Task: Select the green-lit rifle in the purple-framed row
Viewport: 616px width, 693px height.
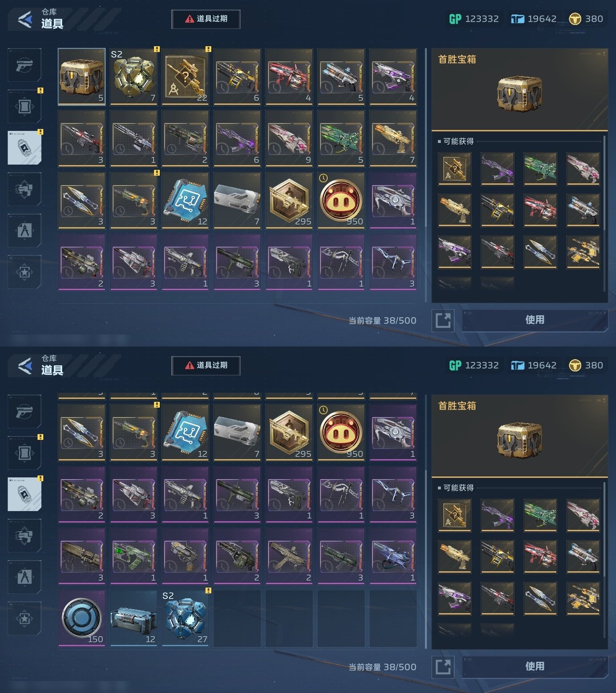Action: pyautogui.click(x=133, y=556)
